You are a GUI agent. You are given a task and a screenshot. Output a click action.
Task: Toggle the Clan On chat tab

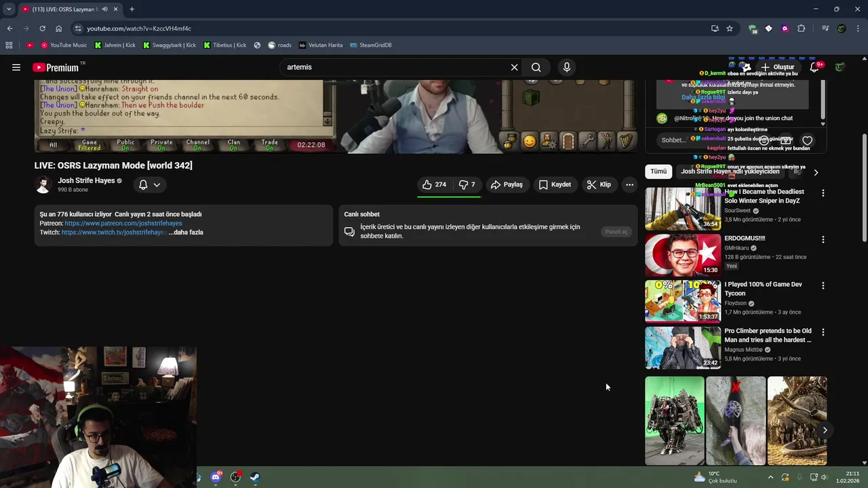pos(233,145)
